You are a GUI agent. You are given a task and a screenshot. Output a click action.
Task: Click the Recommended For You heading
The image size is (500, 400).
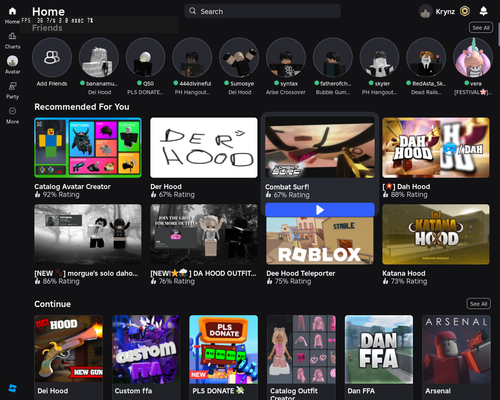click(x=82, y=107)
